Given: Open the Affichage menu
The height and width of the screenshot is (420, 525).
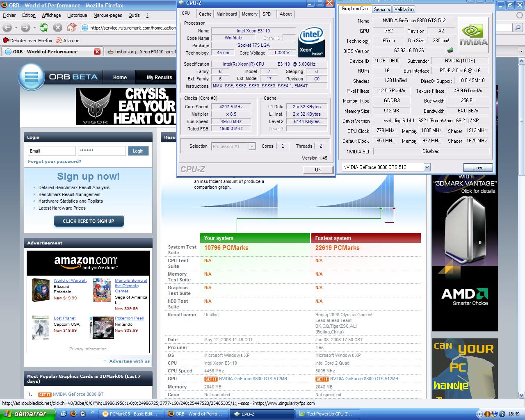Looking at the screenshot, I should click(51, 15).
